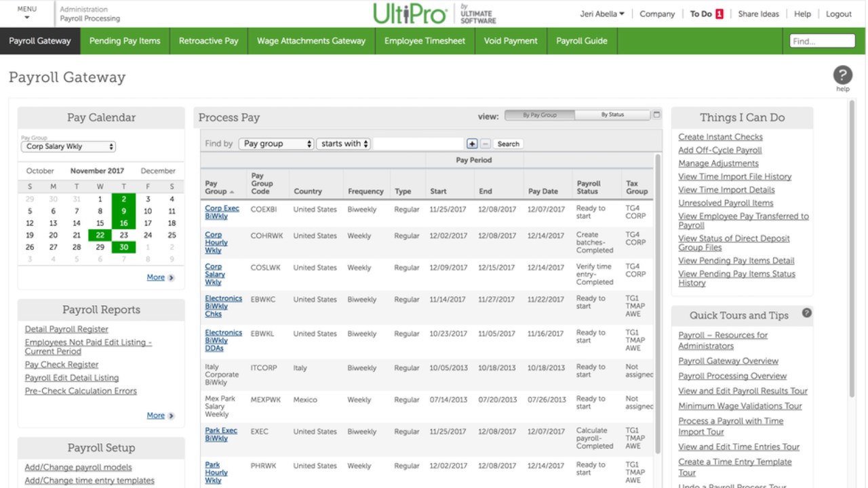Switch view to By Status

point(612,115)
